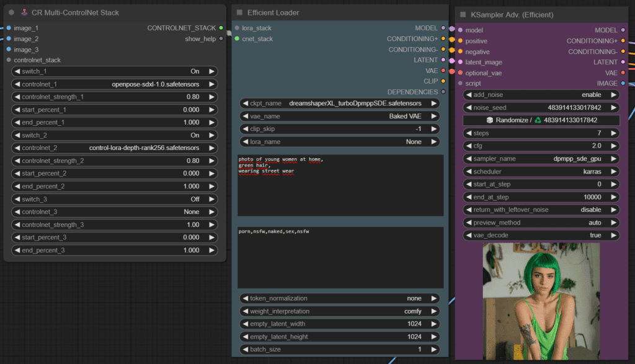Image resolution: width=635 pixels, height=364 pixels.
Task: Click the cnet_stack input port dot
Action: click(x=237, y=39)
